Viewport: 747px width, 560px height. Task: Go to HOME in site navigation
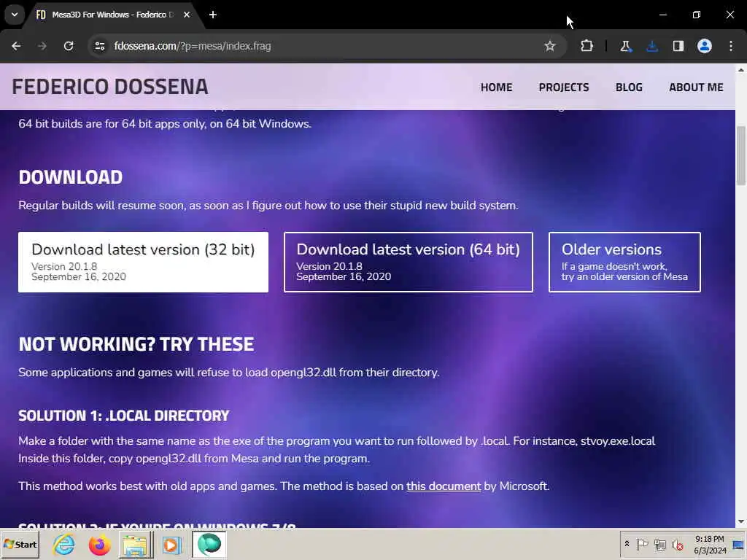[496, 87]
